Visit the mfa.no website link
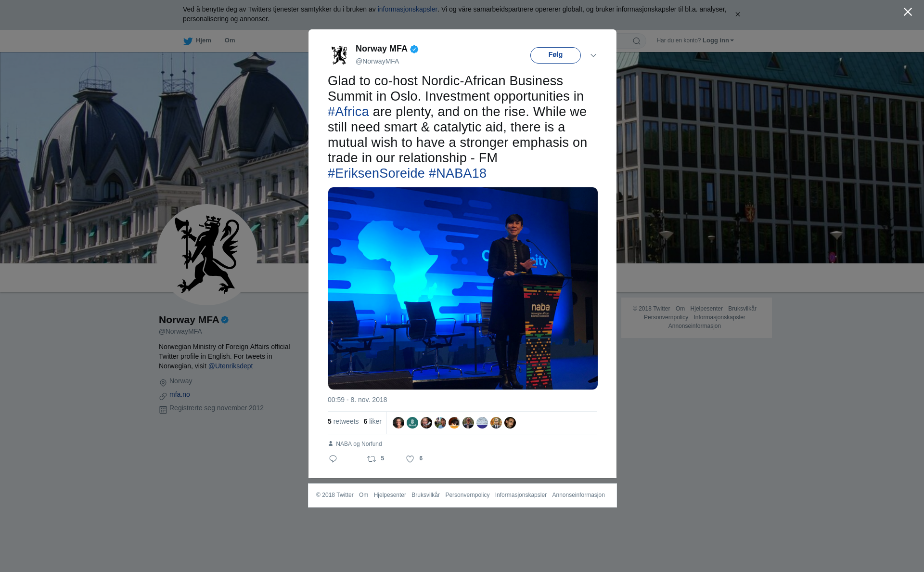The height and width of the screenshot is (572, 924). pos(180,394)
